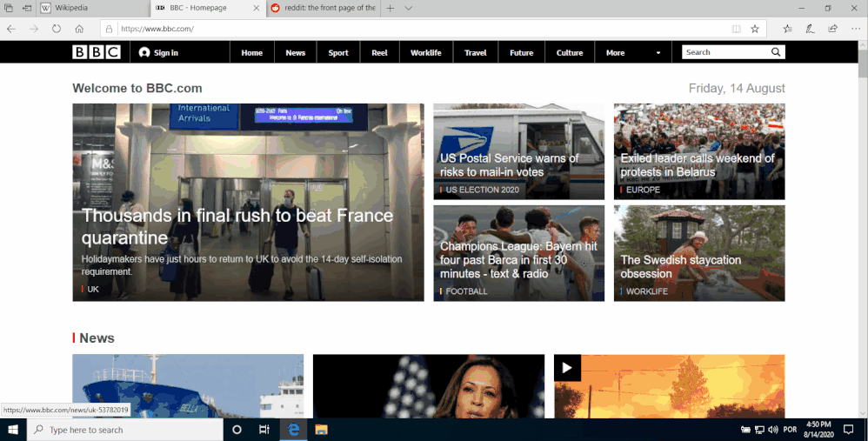
Task: Open Edge settings and more menu
Action: coord(856,29)
